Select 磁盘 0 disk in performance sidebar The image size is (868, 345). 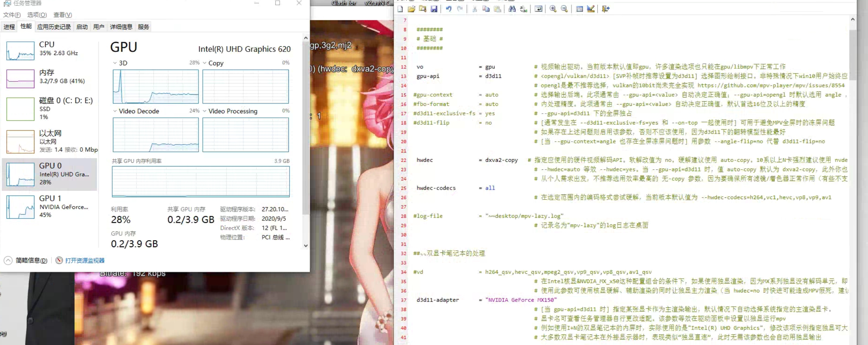[50, 109]
